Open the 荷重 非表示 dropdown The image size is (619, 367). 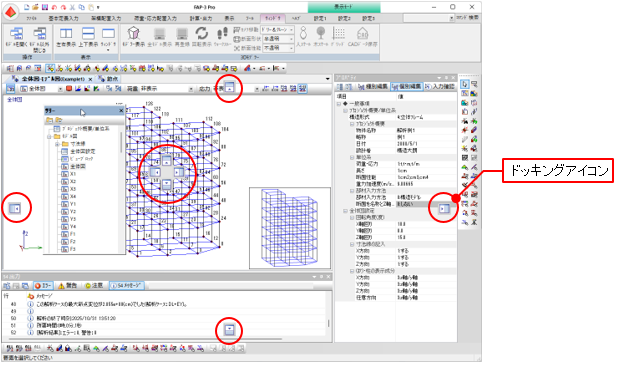tap(191, 89)
